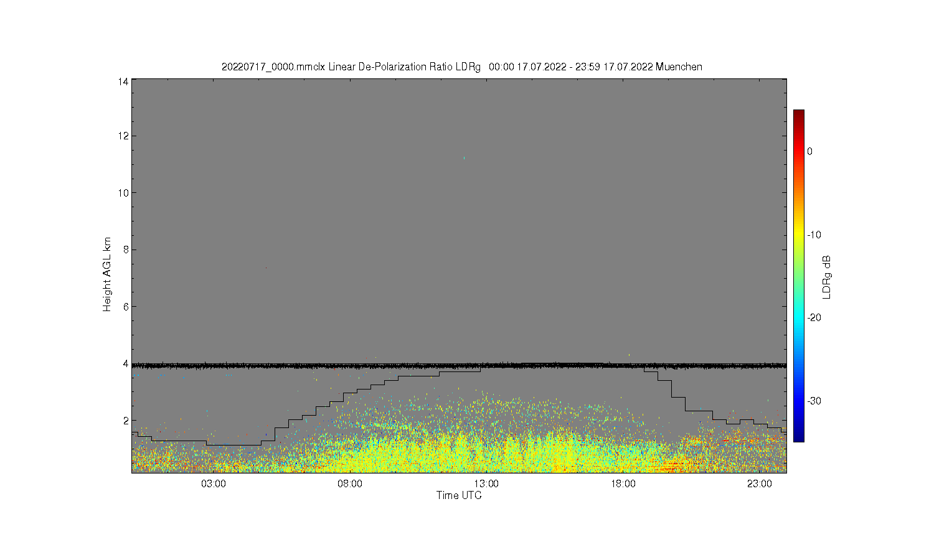Viewport: 934px width, 560px height.
Task: Click the 08:00 time tick label
Action: tap(350, 483)
